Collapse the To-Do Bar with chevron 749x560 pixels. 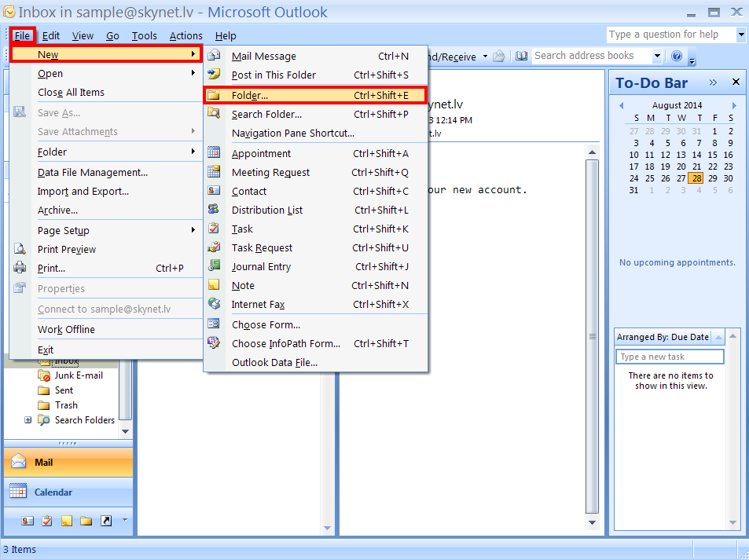click(x=713, y=82)
